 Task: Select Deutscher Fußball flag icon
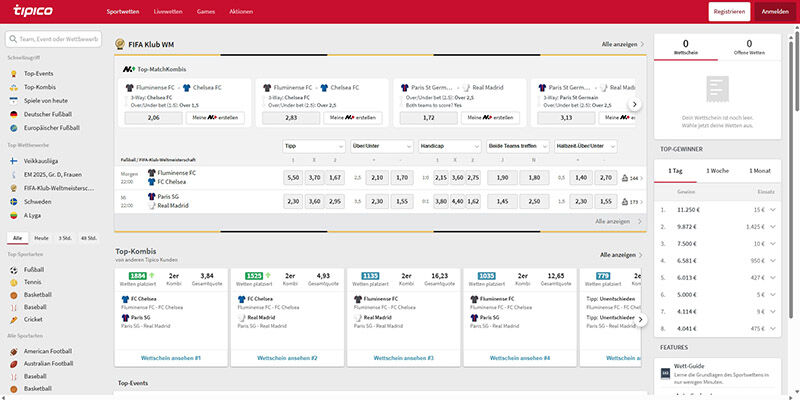point(14,114)
